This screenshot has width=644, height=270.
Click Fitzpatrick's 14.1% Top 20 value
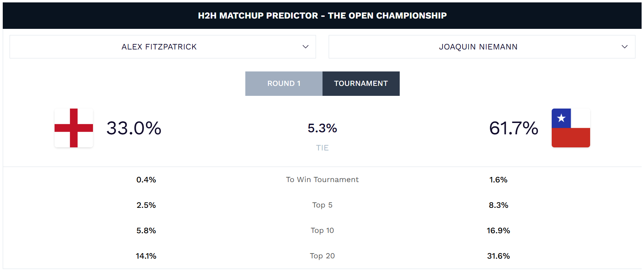146,256
